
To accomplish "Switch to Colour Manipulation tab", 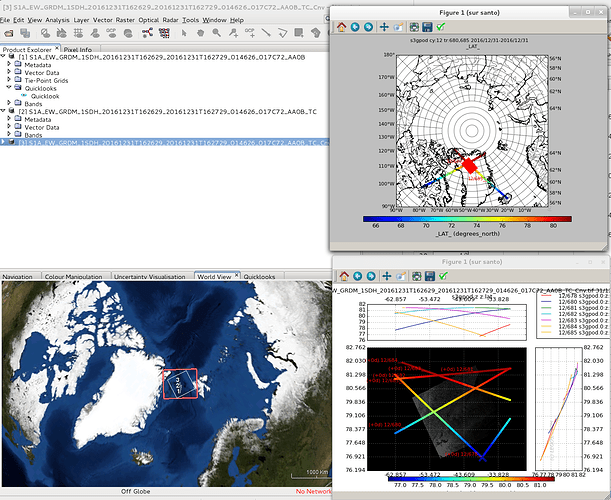I will (73, 277).
